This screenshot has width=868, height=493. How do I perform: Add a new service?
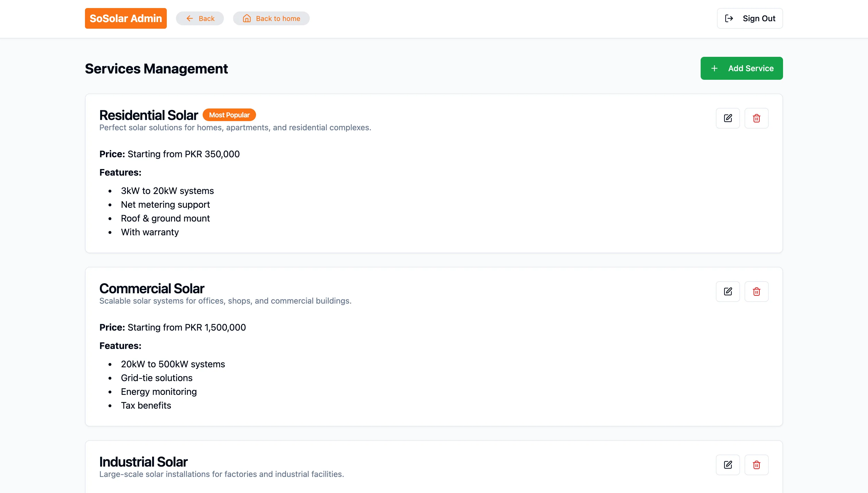pos(741,68)
